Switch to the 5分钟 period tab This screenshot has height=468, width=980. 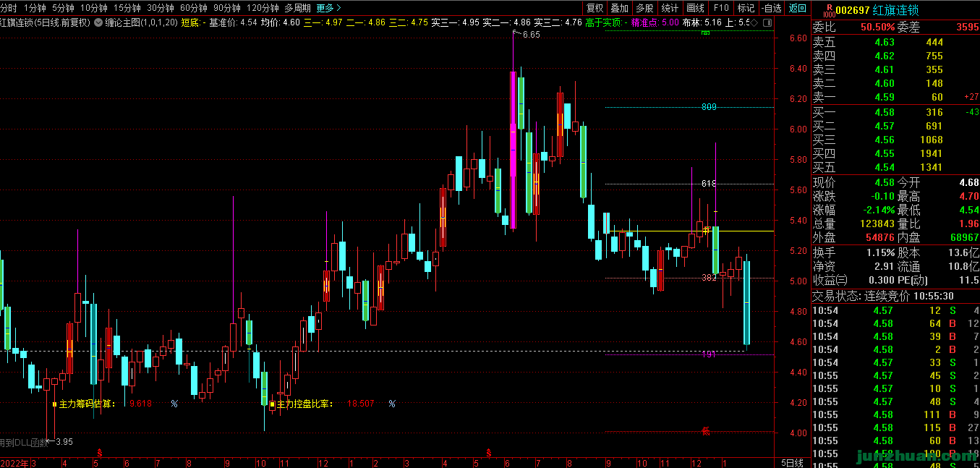coord(63,8)
